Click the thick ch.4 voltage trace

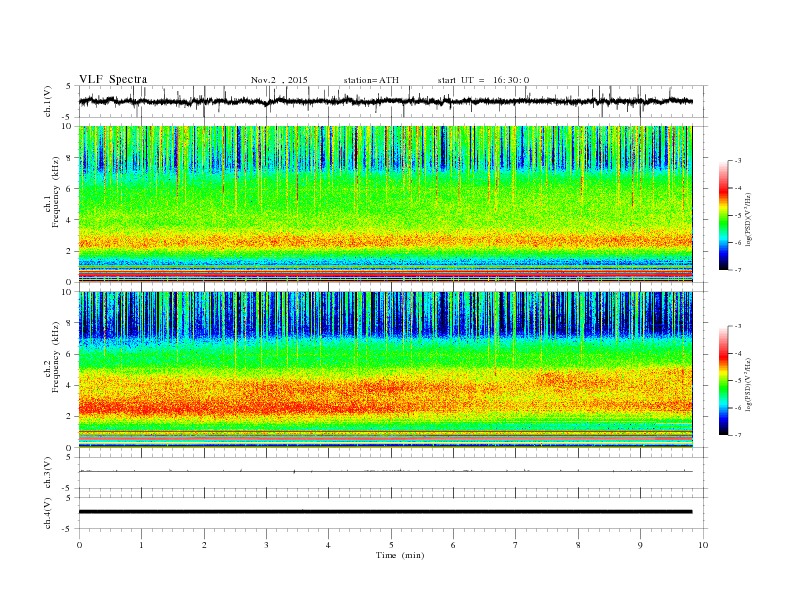(385, 512)
